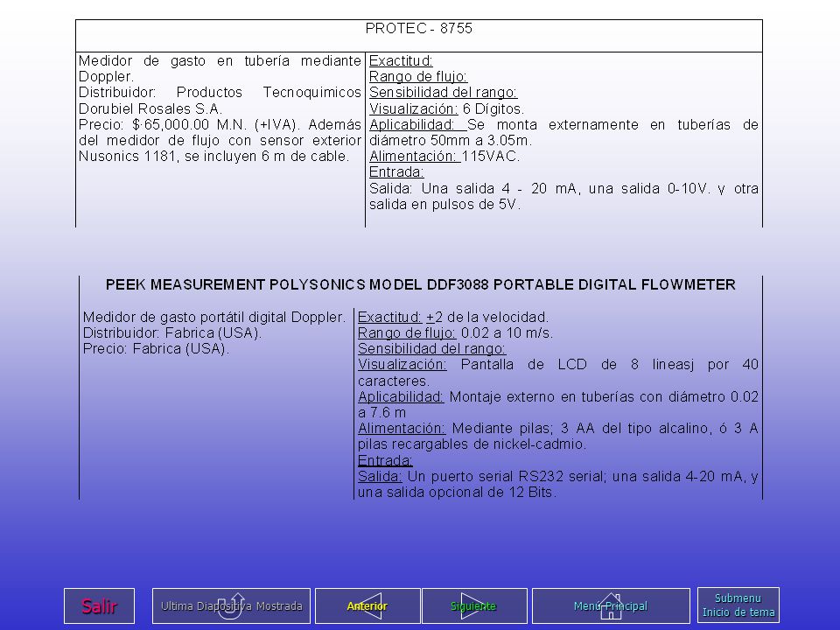Open the Menú Principal home button
Image resolution: width=840 pixels, height=630 pixels.
pyautogui.click(x=611, y=605)
